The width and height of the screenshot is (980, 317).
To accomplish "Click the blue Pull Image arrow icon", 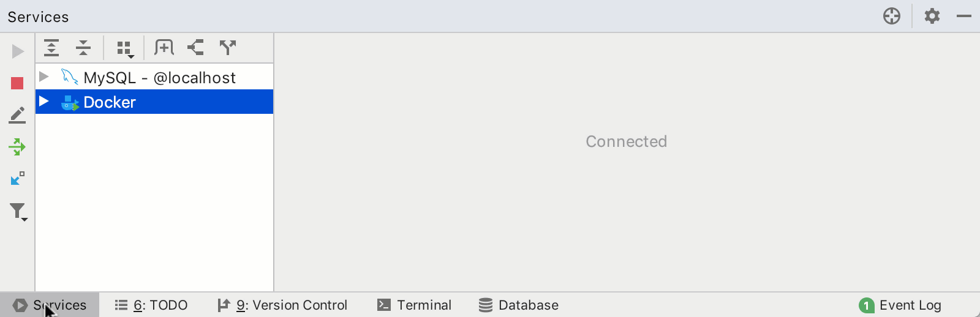I will pos(17,179).
